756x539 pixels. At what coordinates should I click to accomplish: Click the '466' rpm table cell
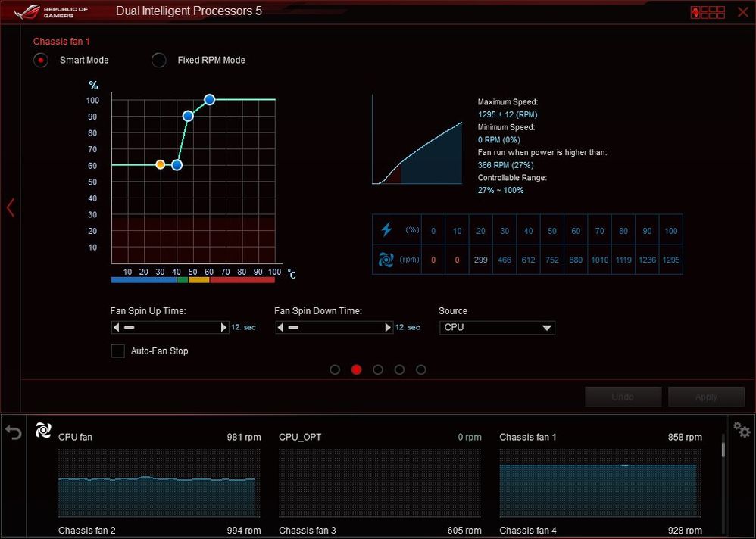(x=505, y=260)
